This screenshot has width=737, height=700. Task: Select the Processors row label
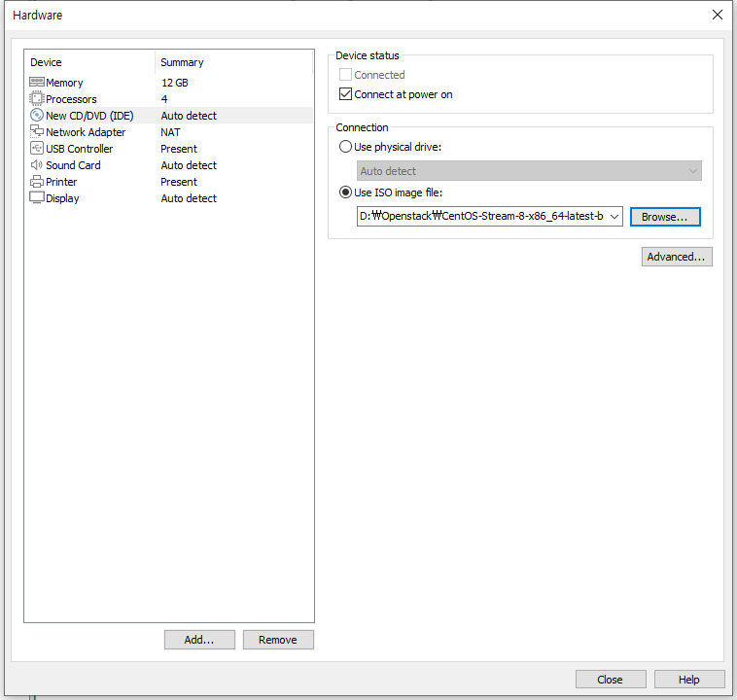(x=71, y=99)
